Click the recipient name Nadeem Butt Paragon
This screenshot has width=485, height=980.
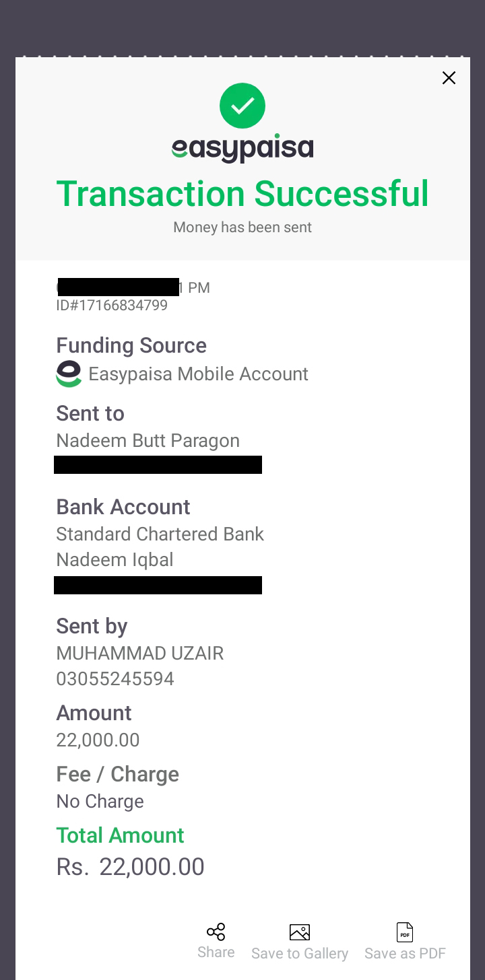(x=148, y=441)
